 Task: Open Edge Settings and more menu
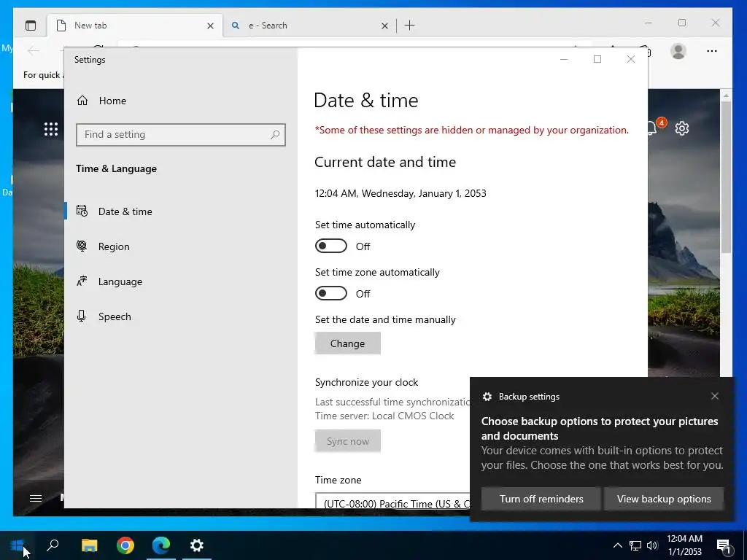pos(712,51)
